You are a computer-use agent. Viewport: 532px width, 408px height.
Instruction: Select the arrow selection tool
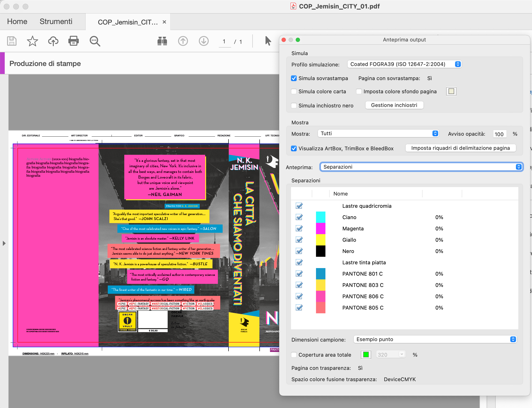[268, 41]
